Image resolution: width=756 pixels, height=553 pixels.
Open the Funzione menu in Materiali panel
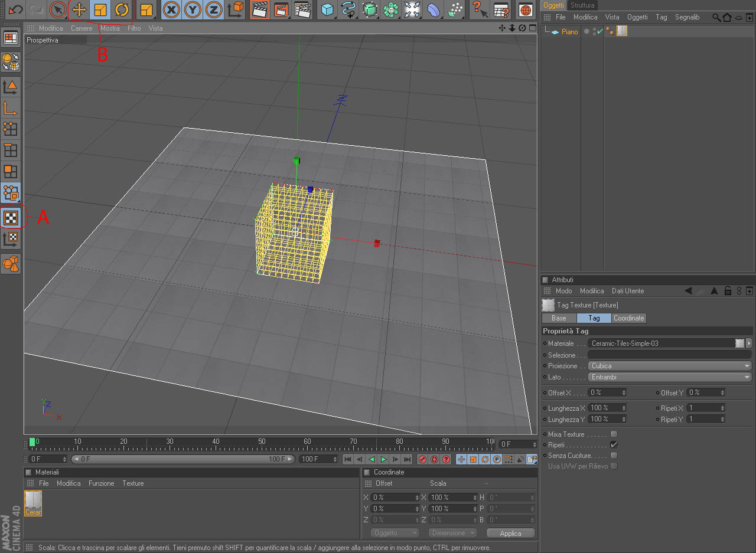pyautogui.click(x=102, y=483)
